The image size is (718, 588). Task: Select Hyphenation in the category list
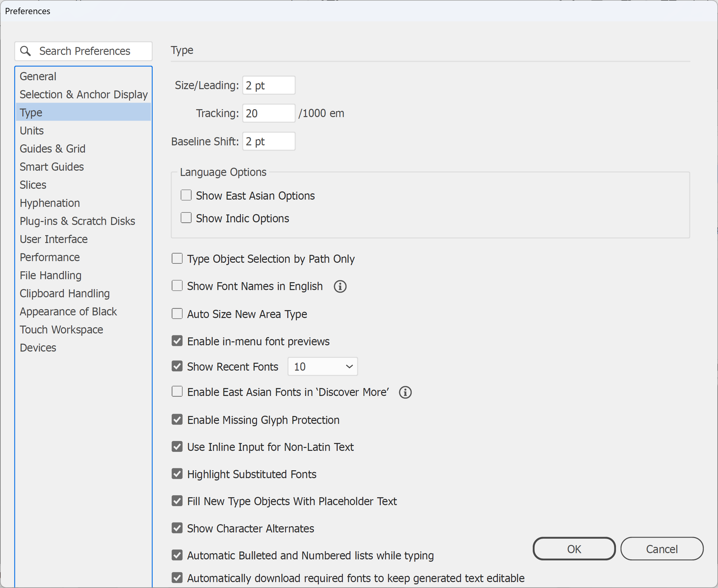point(83,203)
